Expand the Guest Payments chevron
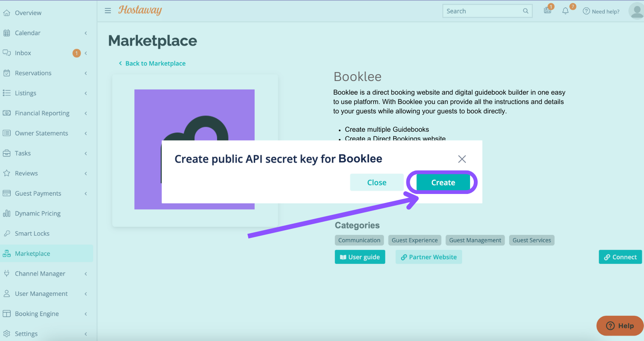Viewport: 644px width, 341px height. [x=86, y=193]
